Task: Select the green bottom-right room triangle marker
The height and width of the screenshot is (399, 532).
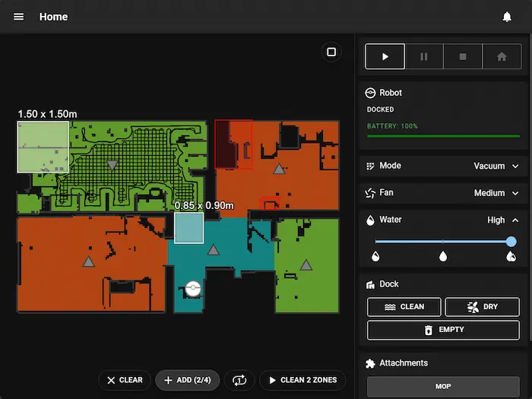Action: (x=306, y=264)
